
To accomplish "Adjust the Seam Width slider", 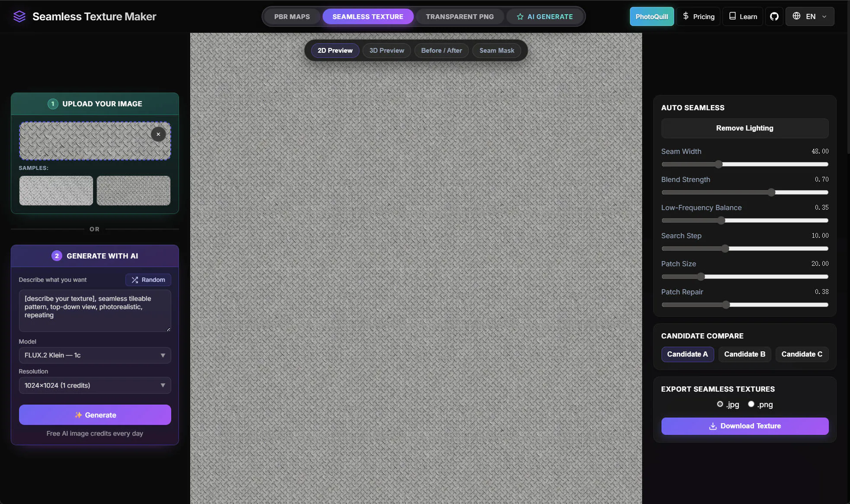I will (745, 164).
